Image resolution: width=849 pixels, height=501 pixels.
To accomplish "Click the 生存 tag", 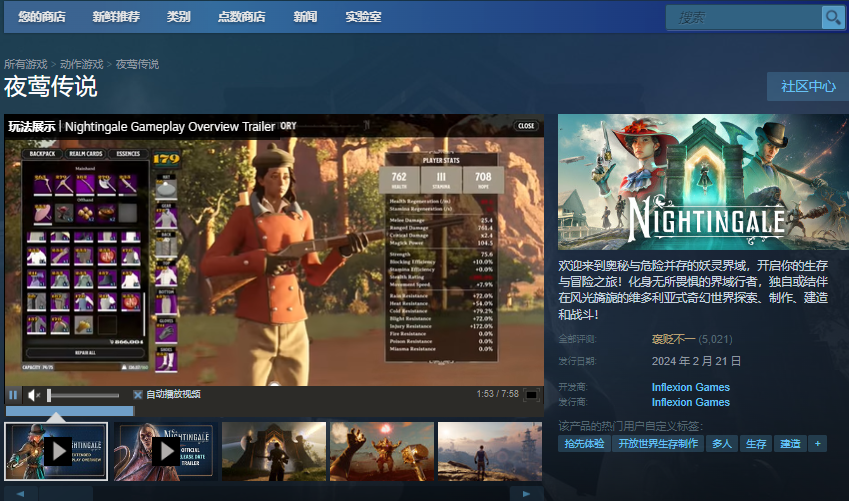I will tap(755, 444).
